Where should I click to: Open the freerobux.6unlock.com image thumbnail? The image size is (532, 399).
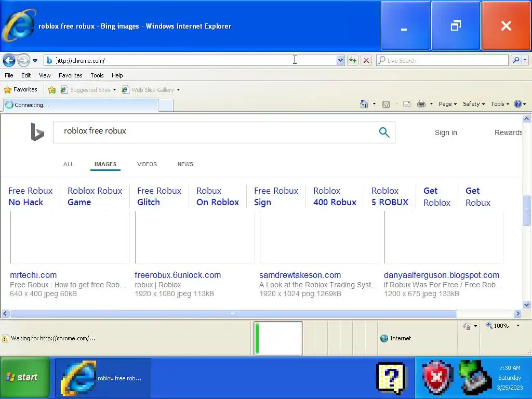point(194,237)
